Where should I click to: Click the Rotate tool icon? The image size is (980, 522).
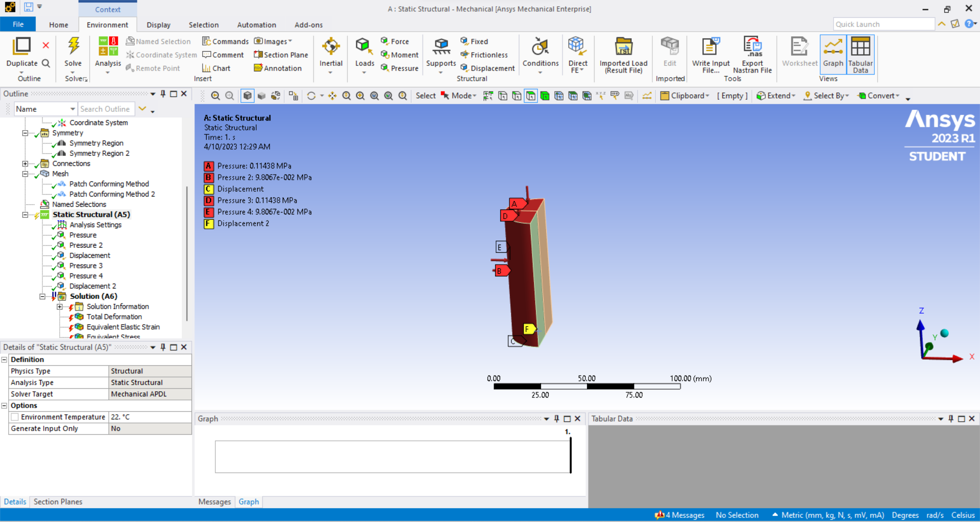(x=311, y=96)
